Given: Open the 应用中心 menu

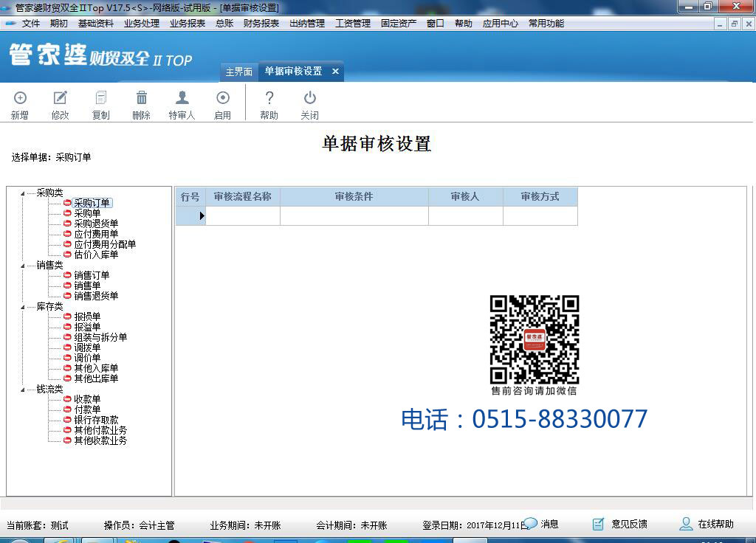Looking at the screenshot, I should click(x=501, y=23).
